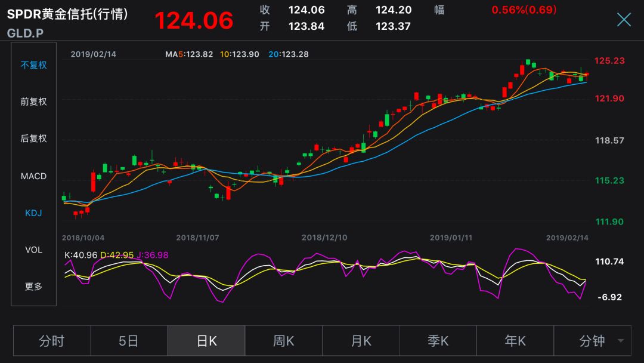Show the KDJ indicator
The height and width of the screenshot is (363, 644).
33,213
